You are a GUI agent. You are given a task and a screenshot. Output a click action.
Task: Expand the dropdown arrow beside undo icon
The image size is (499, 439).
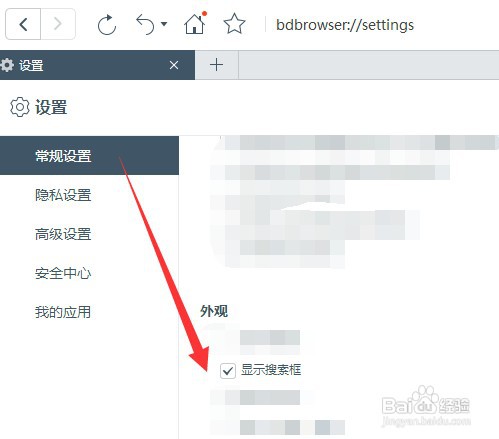coord(164,24)
